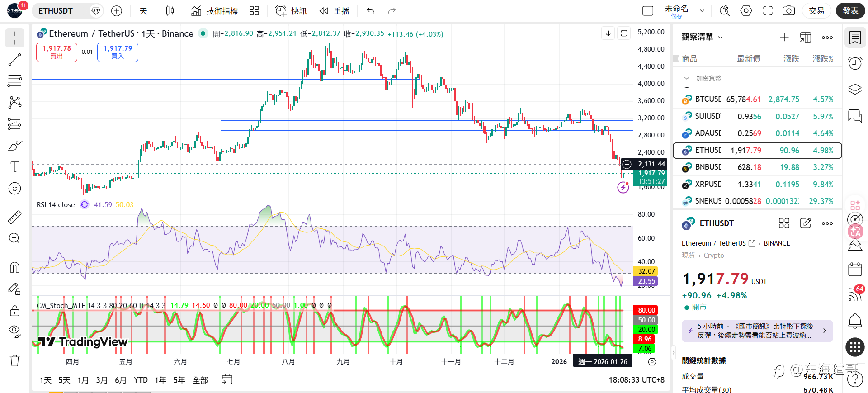Open the alerts clock panel icon
The width and height of the screenshot is (868, 393).
(855, 63)
